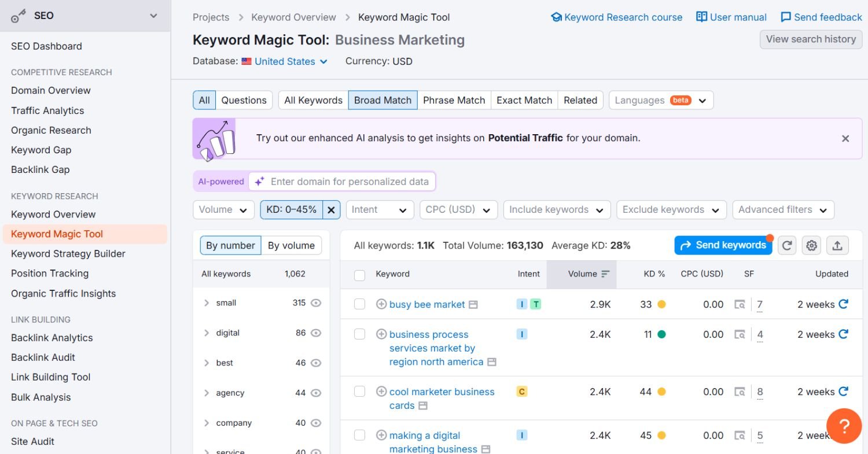Select the Phrase Match tab
This screenshot has height=454, width=868.
(454, 100)
